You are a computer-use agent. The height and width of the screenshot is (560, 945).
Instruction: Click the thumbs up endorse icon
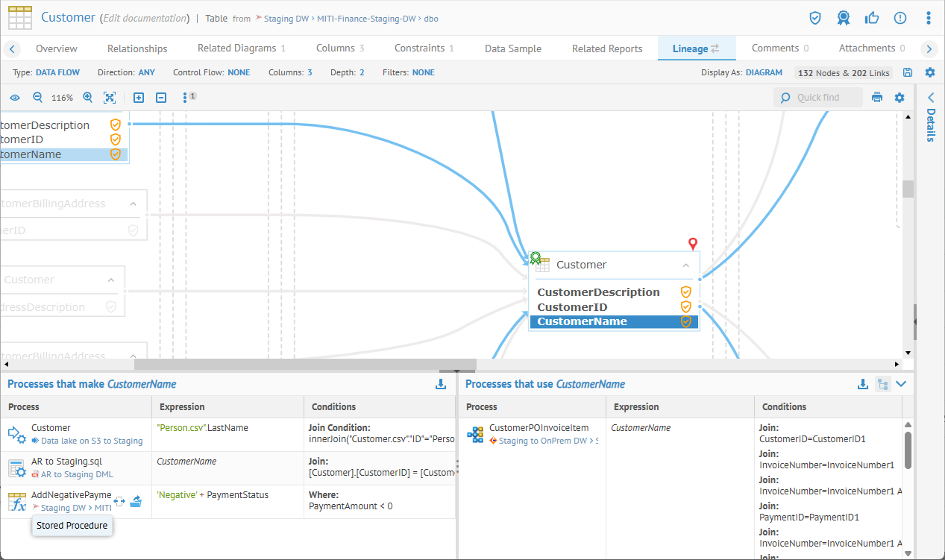[x=871, y=18]
